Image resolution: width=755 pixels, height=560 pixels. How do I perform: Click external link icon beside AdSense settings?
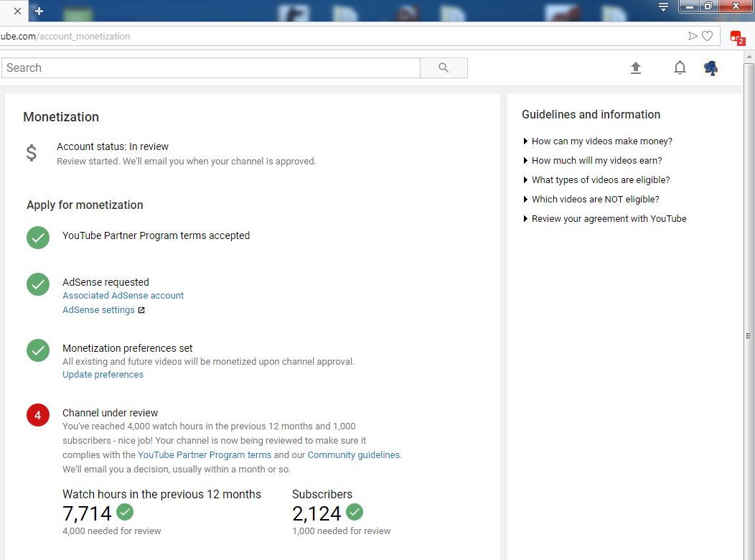click(x=141, y=310)
